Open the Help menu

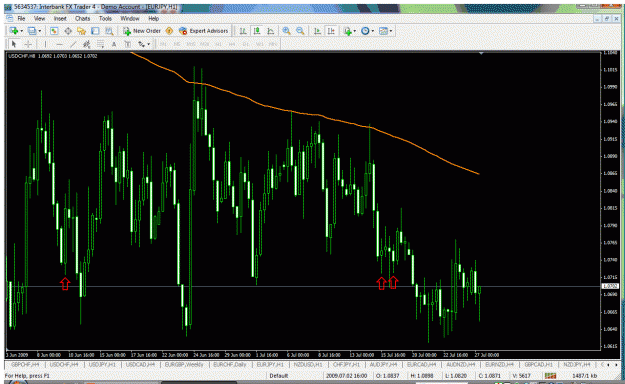pyautogui.click(x=153, y=18)
